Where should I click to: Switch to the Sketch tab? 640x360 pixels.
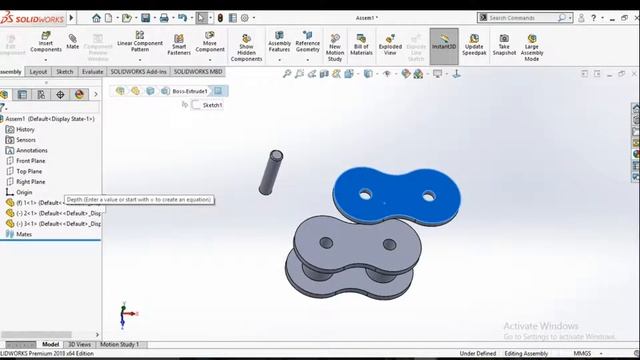pyautogui.click(x=64, y=71)
